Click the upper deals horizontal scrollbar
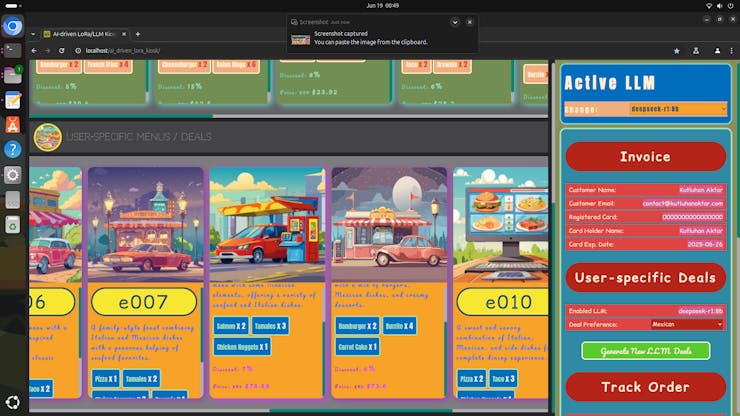Image resolution: width=740 pixels, height=416 pixels. [121, 116]
